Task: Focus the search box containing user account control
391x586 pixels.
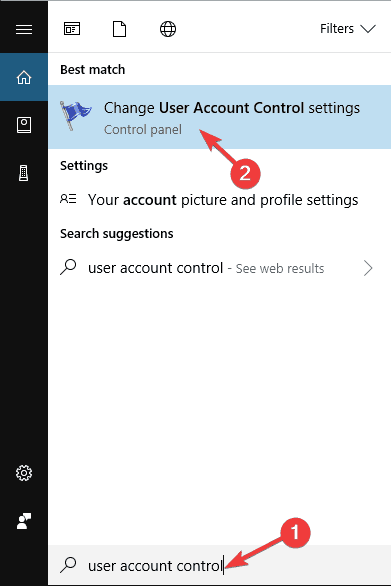Action: (219, 566)
